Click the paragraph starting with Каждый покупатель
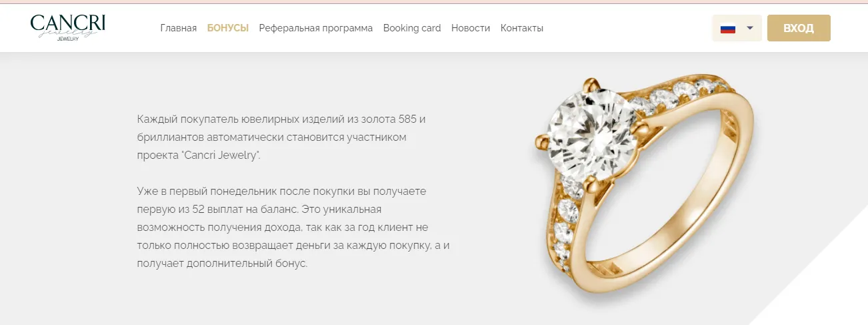Viewport: 868px width, 325px height. 281,137
